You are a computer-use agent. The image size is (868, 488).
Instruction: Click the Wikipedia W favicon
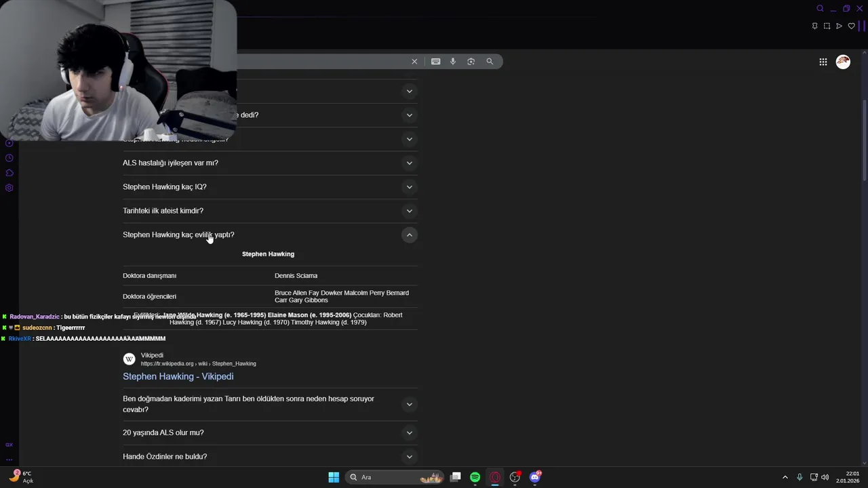coord(129,359)
